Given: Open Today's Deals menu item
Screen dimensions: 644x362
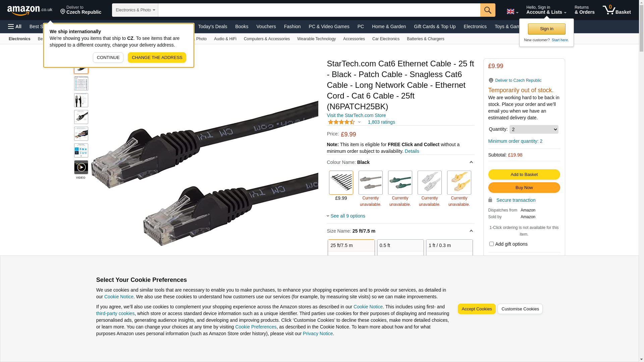Looking at the screenshot, I should coord(213,26).
